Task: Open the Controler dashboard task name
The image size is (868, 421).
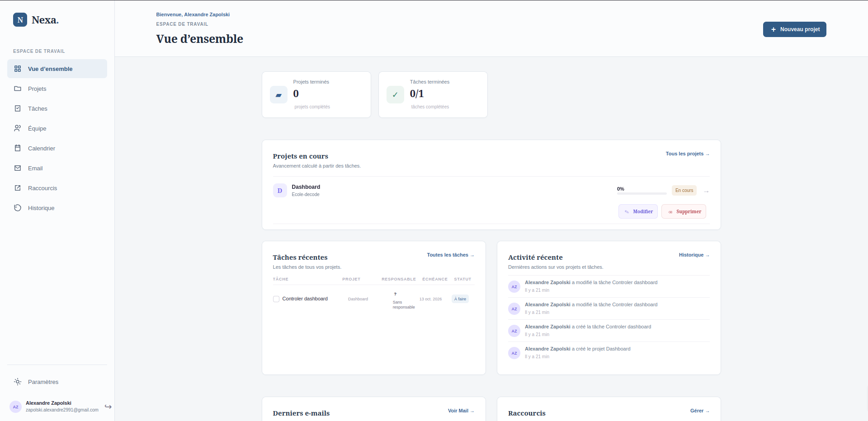Action: click(305, 299)
